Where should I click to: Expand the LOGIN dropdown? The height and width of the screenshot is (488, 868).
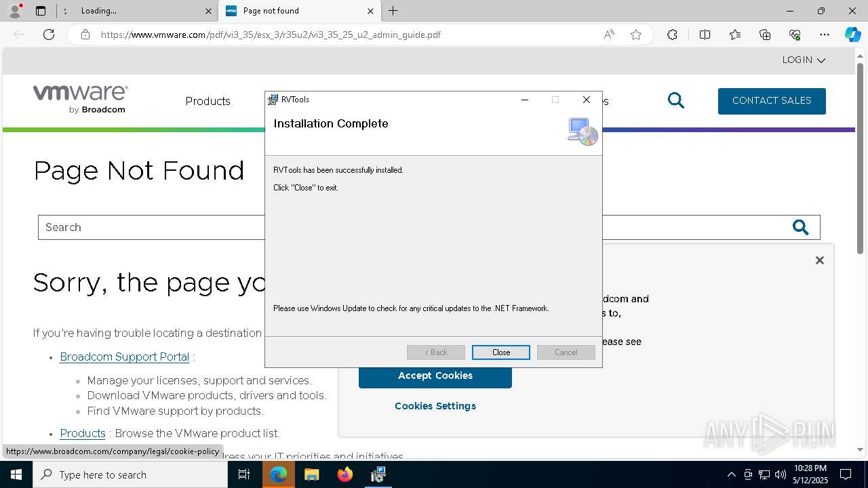click(x=804, y=60)
